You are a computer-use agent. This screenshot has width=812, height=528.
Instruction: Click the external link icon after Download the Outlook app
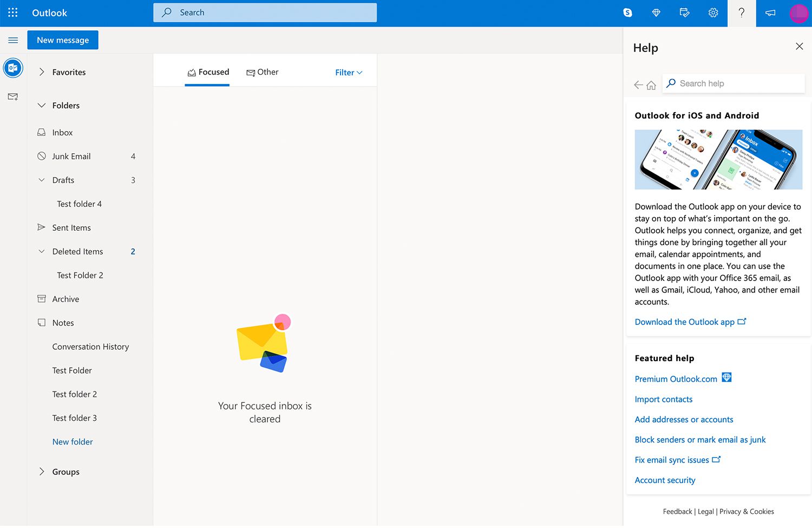click(x=742, y=321)
